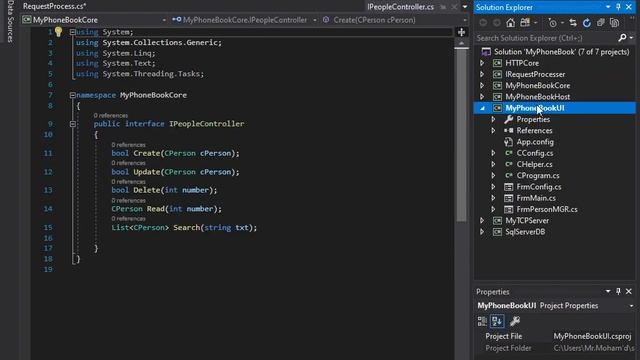Click the Home icon in Solution Explorer toolbar
Viewport: 640px width, 360px height.
[x=510, y=23]
